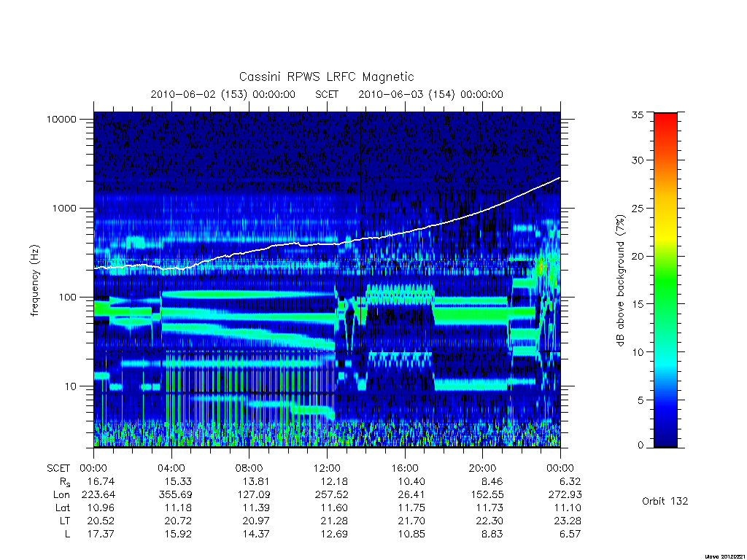Click the Lat value 11.75
Image resolution: width=747 pixels, height=560 pixels.
click(x=413, y=507)
